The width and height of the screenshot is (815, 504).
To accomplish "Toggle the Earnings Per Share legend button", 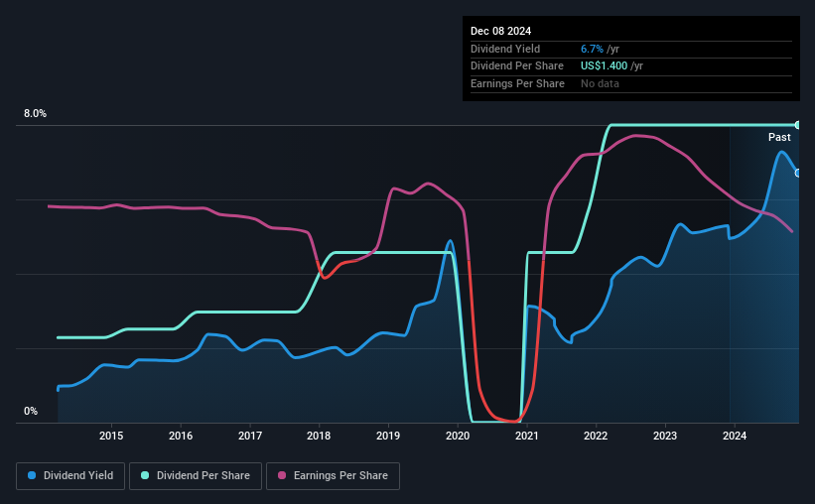I will [x=333, y=476].
